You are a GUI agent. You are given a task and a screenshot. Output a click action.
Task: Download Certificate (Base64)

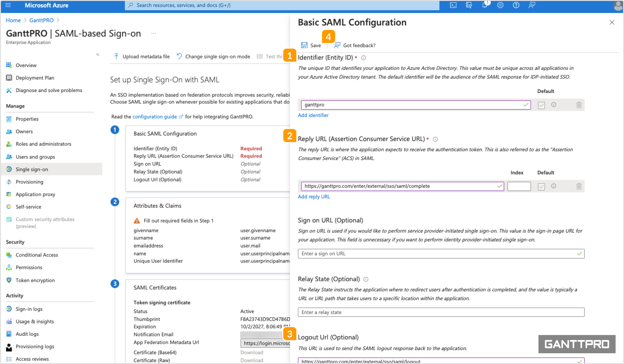pos(251,352)
